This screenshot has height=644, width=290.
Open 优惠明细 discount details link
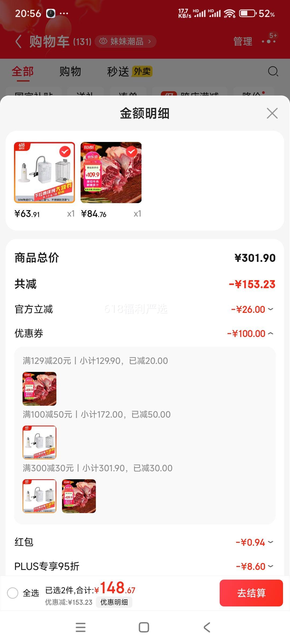(x=114, y=602)
